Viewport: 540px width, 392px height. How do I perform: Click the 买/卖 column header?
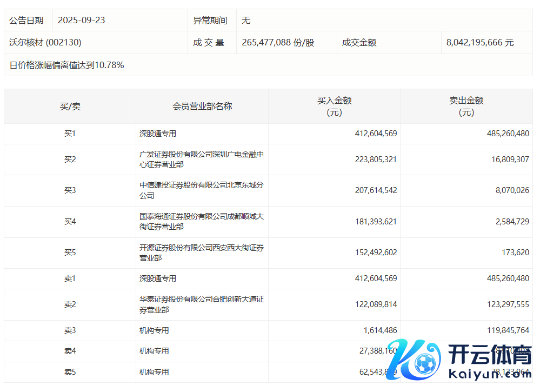70,107
